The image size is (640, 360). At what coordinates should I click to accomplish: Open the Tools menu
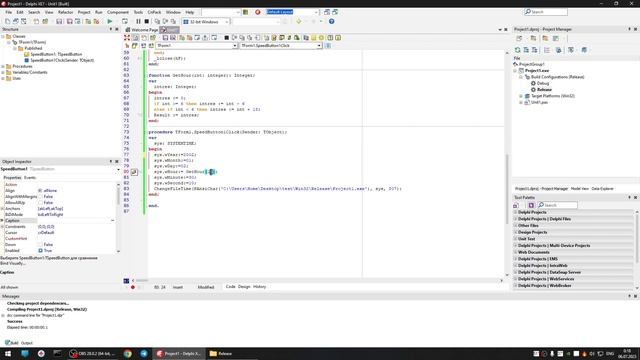(x=138, y=12)
